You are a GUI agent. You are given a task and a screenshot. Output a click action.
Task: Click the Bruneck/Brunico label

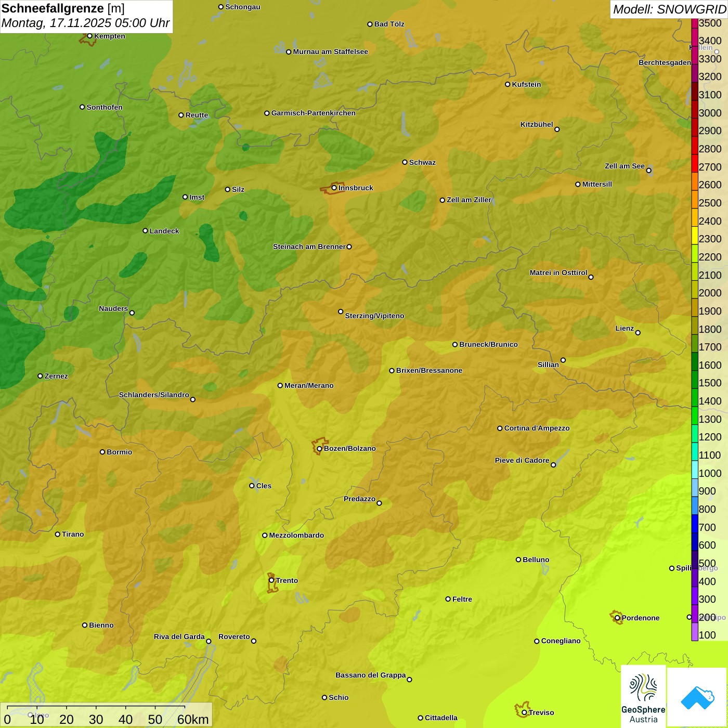[x=488, y=344]
